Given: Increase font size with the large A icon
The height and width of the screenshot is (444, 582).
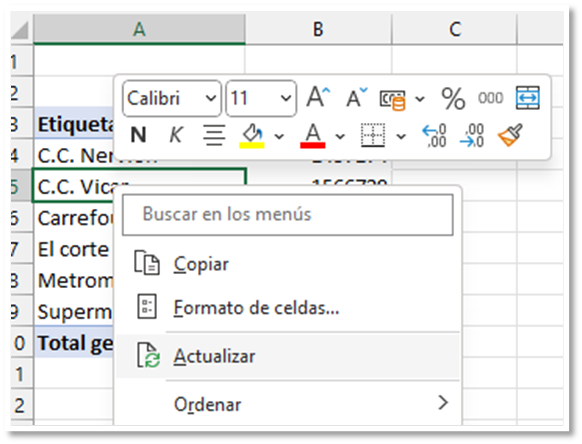Looking at the screenshot, I should pyautogui.click(x=318, y=97).
